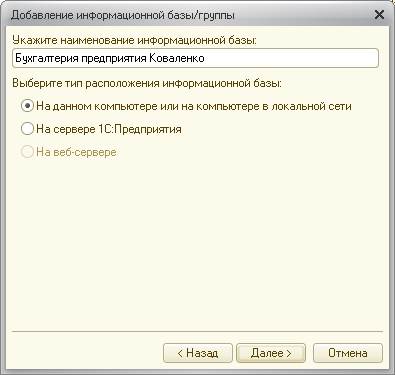The height and width of the screenshot is (375, 395).
Task: Click empty space at end of name field
Action: click(290, 58)
